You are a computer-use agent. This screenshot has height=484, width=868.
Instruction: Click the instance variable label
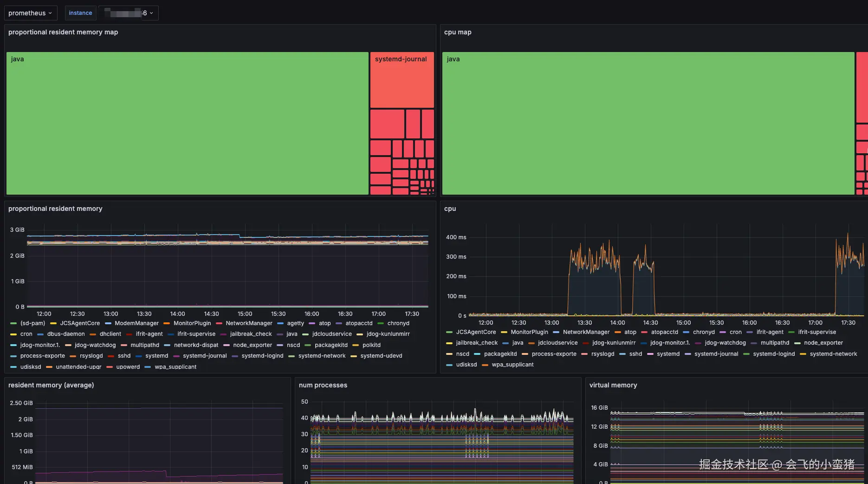tap(80, 13)
